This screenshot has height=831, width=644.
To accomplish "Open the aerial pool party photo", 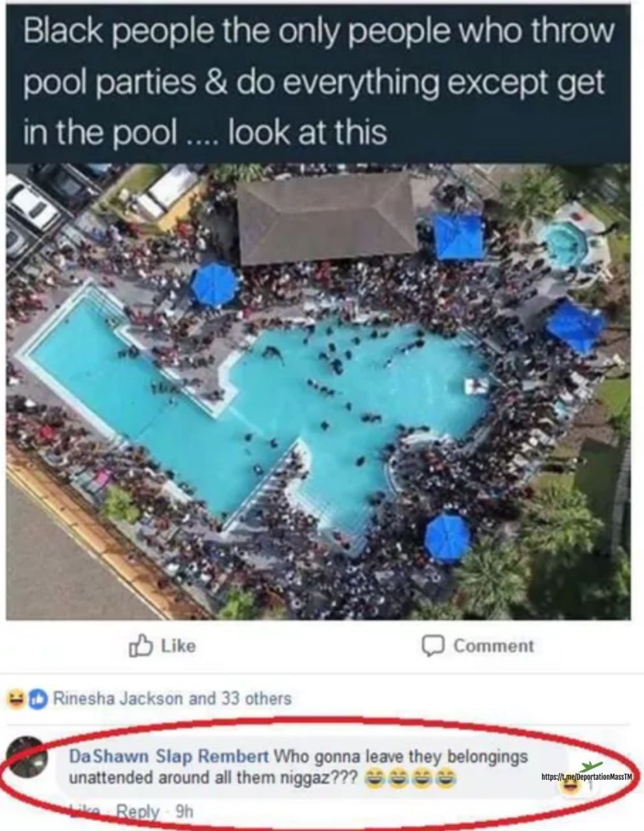I will point(318,391).
